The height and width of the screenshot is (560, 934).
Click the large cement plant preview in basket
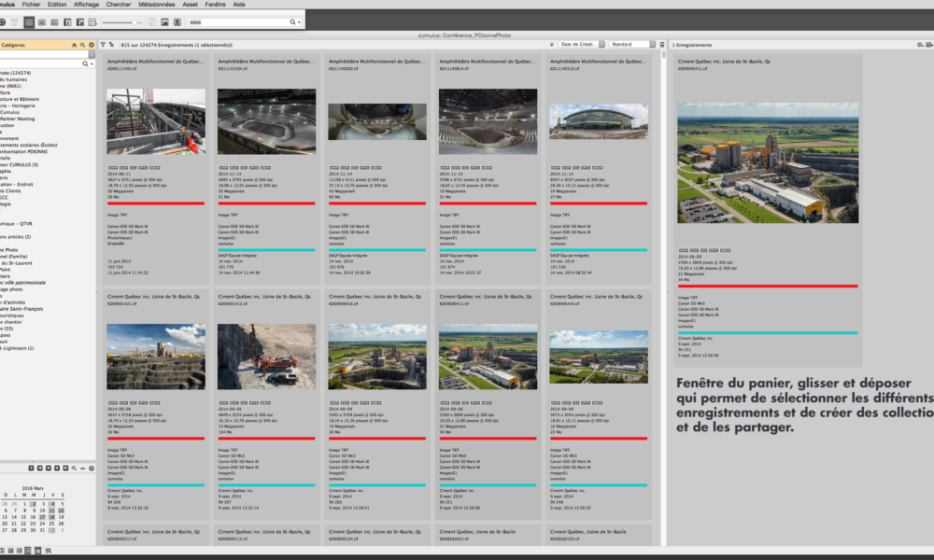[x=768, y=162]
